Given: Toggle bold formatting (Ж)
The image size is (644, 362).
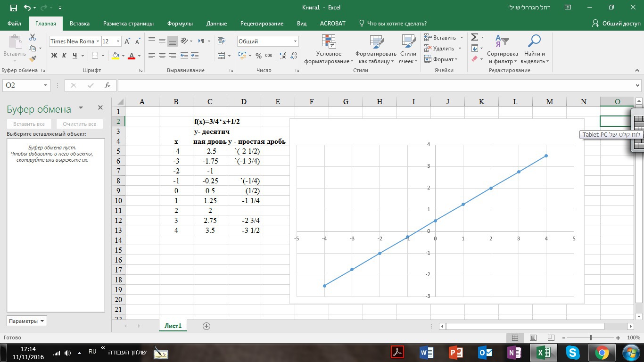Looking at the screenshot, I should tap(54, 56).
